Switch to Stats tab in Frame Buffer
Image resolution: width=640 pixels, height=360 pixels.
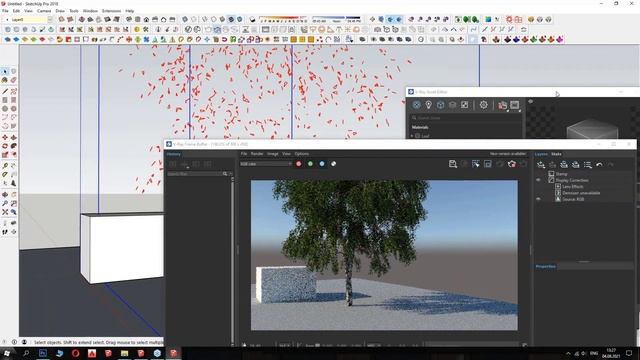coord(556,154)
